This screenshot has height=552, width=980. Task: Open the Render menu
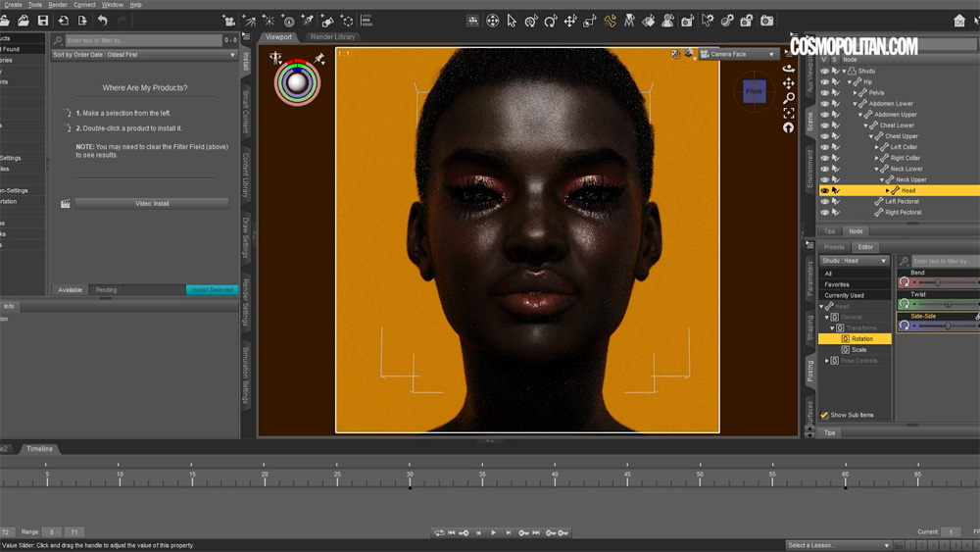pos(58,5)
